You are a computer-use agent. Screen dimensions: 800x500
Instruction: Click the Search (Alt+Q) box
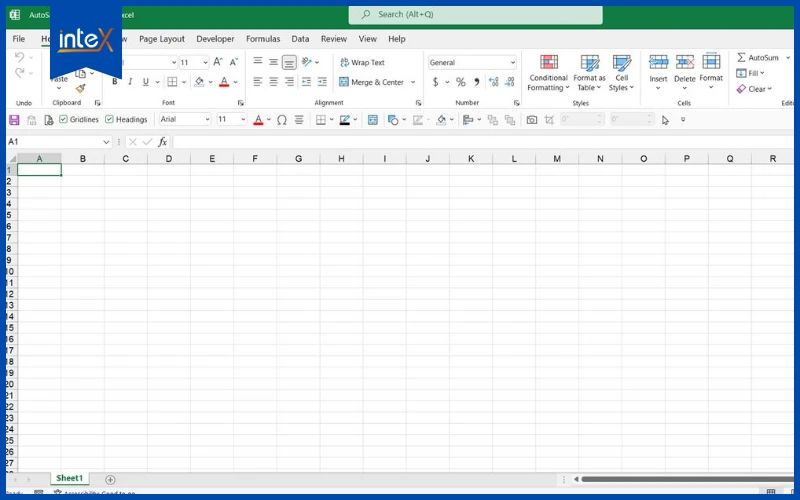476,15
